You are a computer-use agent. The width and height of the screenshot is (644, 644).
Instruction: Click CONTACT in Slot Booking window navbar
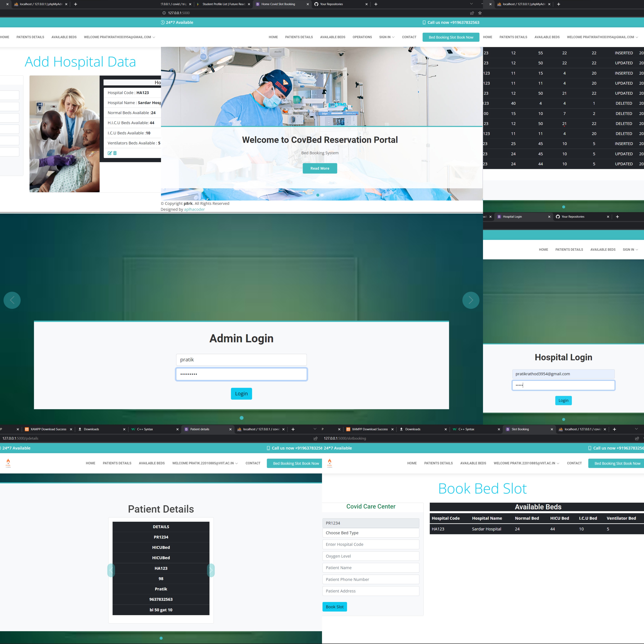tap(574, 463)
